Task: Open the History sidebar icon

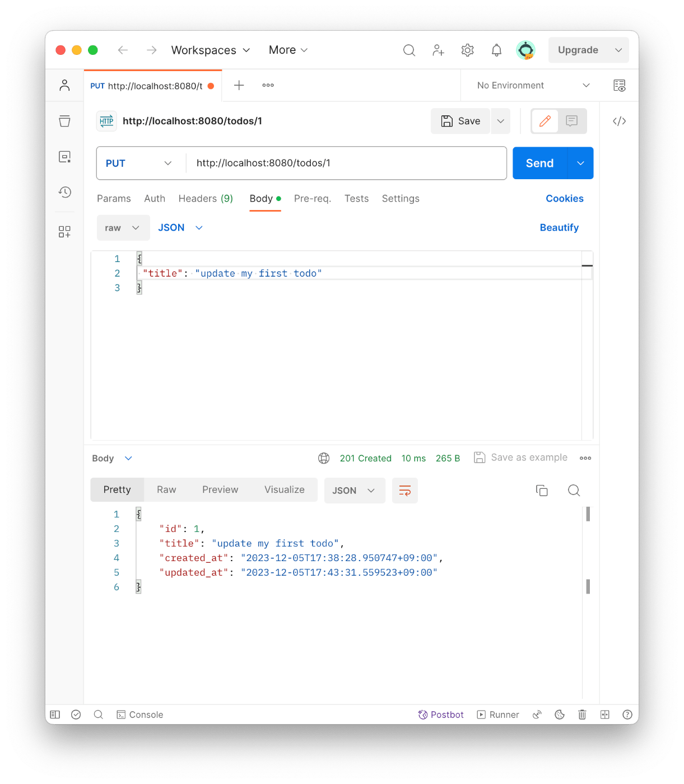Action: pyautogui.click(x=64, y=192)
